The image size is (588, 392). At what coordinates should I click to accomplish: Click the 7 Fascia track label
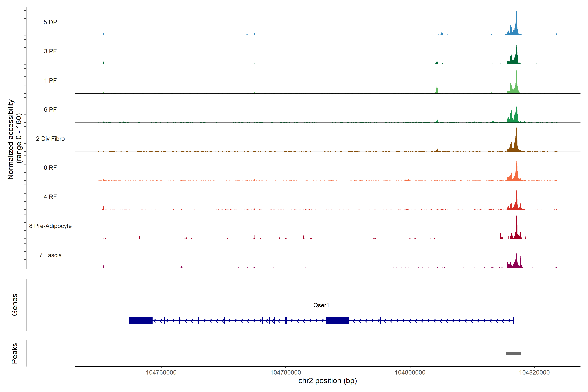click(x=50, y=255)
